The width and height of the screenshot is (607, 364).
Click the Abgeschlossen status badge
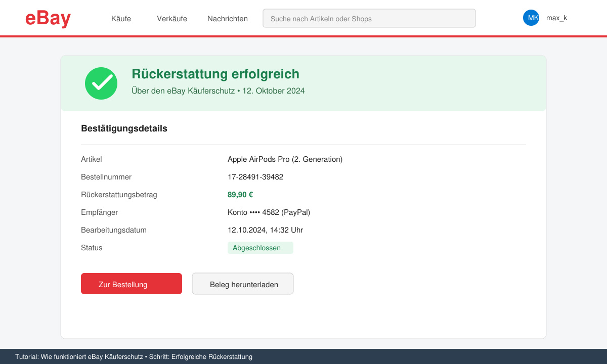[x=261, y=248]
